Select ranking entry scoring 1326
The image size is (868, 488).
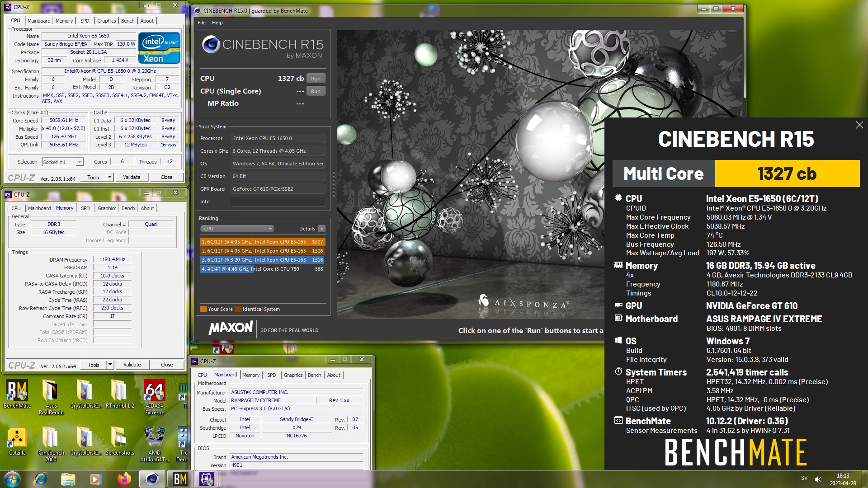tap(262, 251)
